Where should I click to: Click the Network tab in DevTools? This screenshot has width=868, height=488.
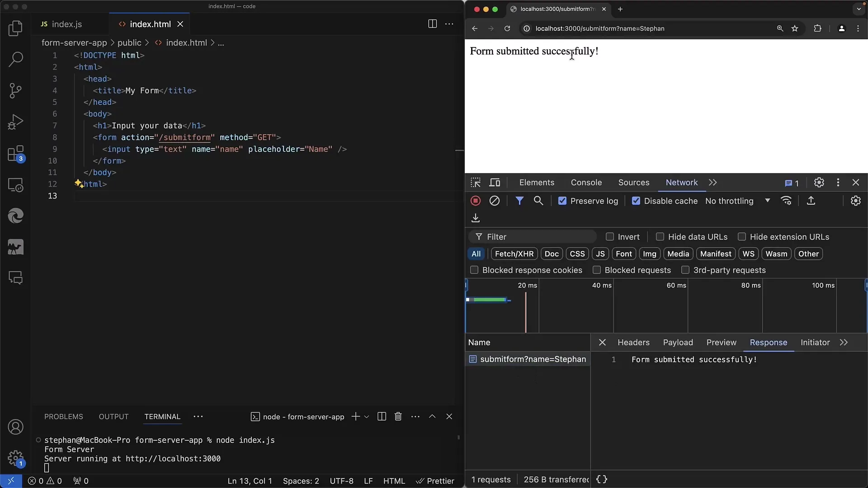pos(682,183)
